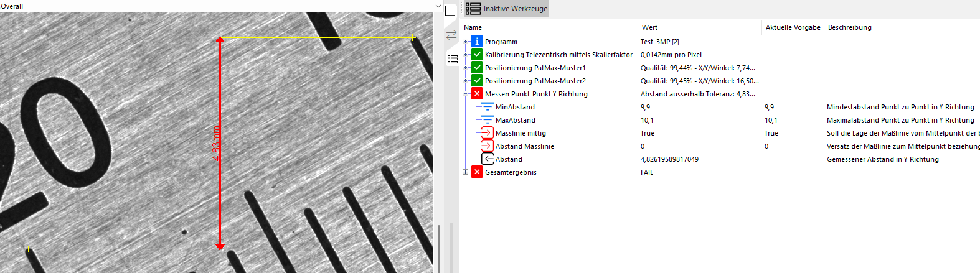Click the swap arrows icon in side strip

pyautogui.click(x=451, y=35)
